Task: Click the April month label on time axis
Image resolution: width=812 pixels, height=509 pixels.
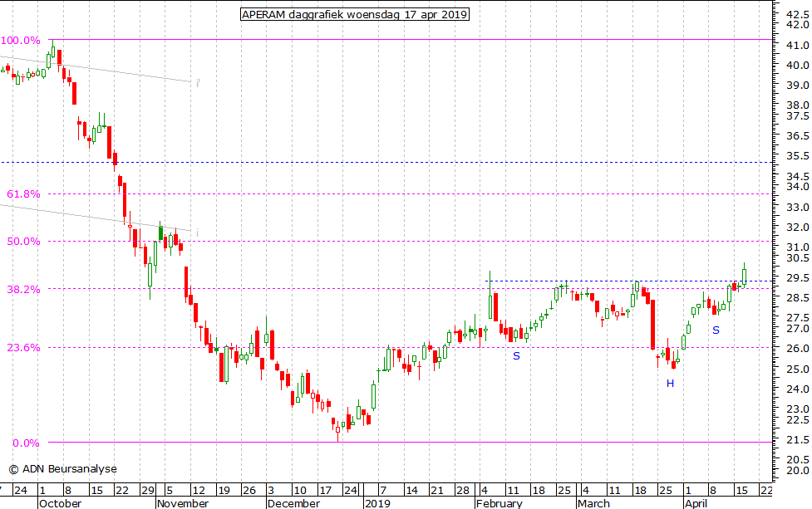Action: click(x=696, y=503)
